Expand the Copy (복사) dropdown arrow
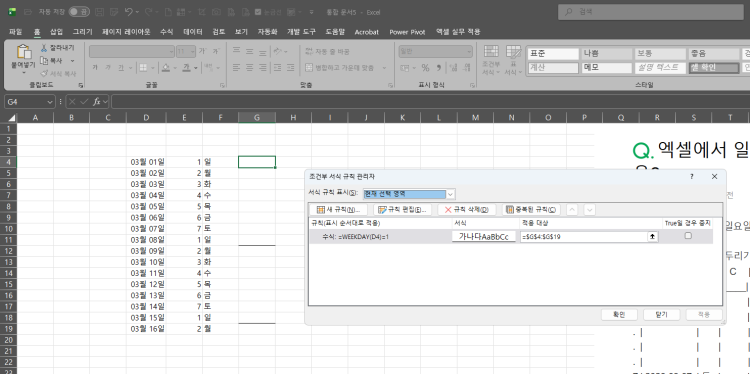The image size is (750, 374). point(73,61)
